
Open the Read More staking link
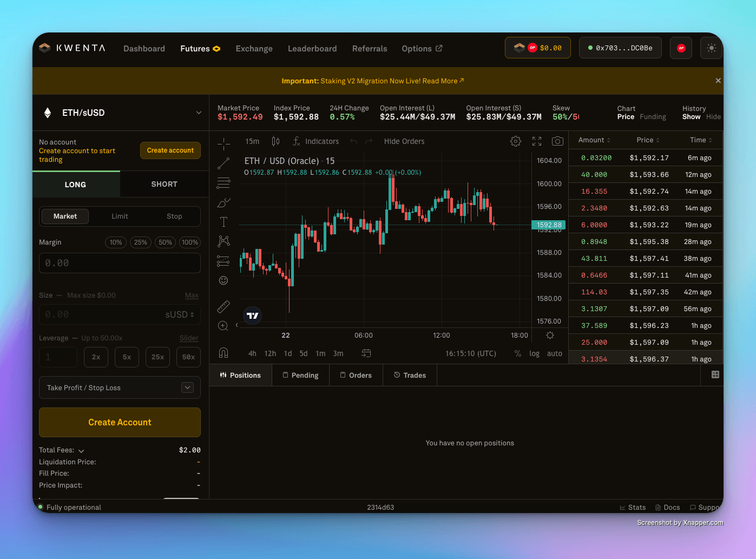(x=443, y=81)
